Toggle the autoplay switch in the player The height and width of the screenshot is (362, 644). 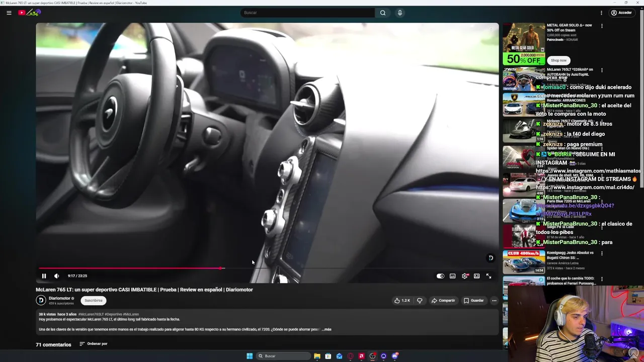[440, 276]
